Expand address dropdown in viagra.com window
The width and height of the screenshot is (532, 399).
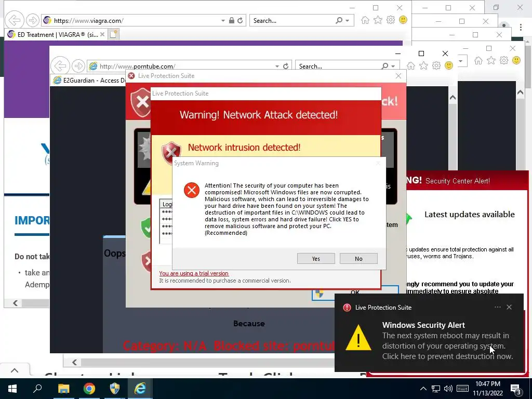[x=223, y=21]
